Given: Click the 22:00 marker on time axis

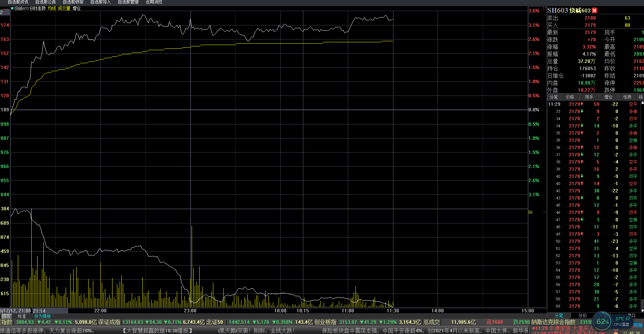Looking at the screenshot, I should point(100,311).
